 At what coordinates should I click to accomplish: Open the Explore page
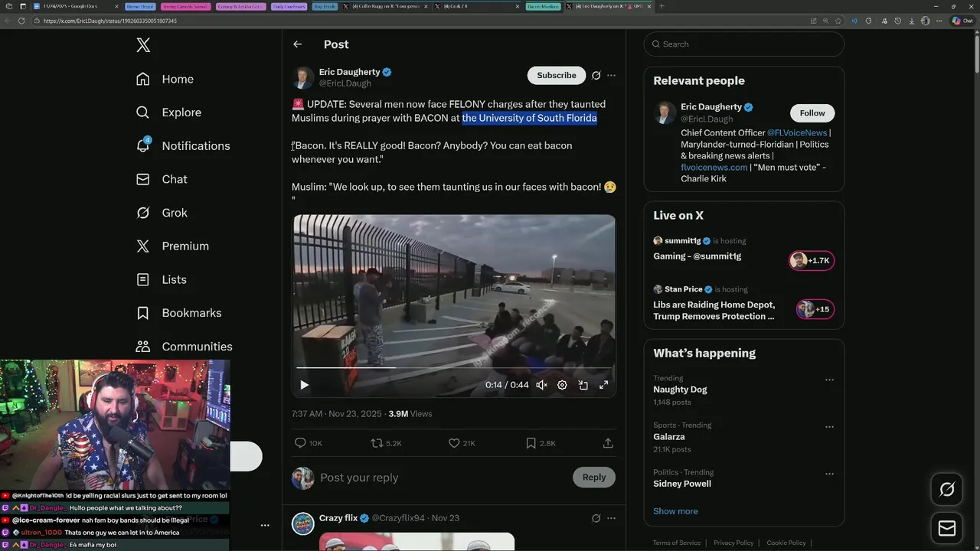point(168,112)
